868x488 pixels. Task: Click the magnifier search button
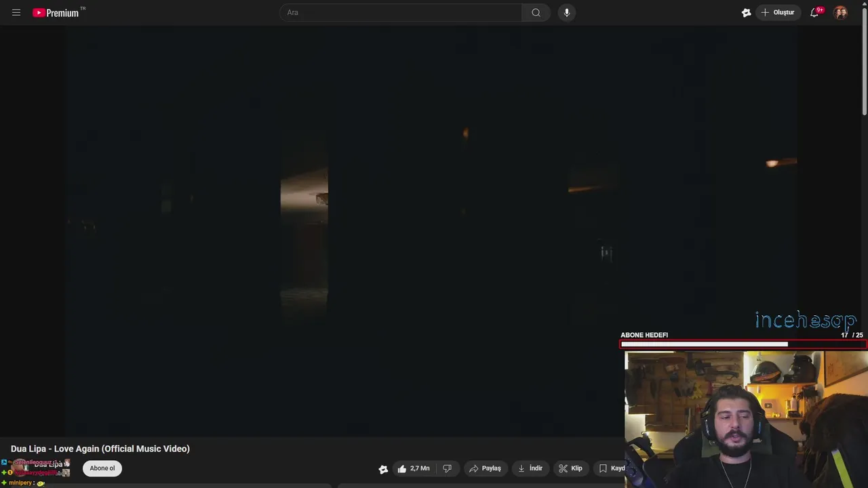[x=536, y=12]
